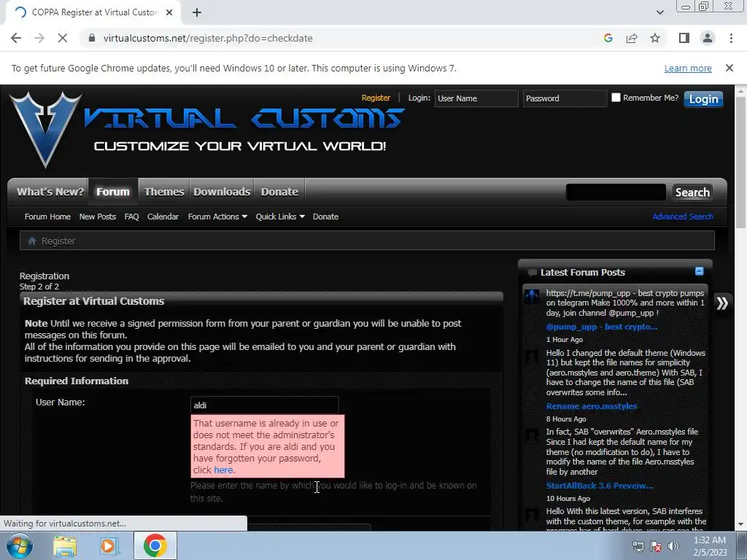Click the Register link at top

click(376, 98)
